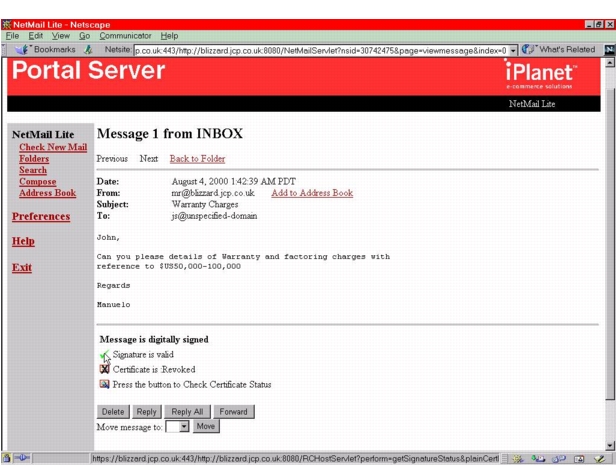Click the vertical scrollbar up arrow
Viewport: 616px width, 466px height.
610,62
